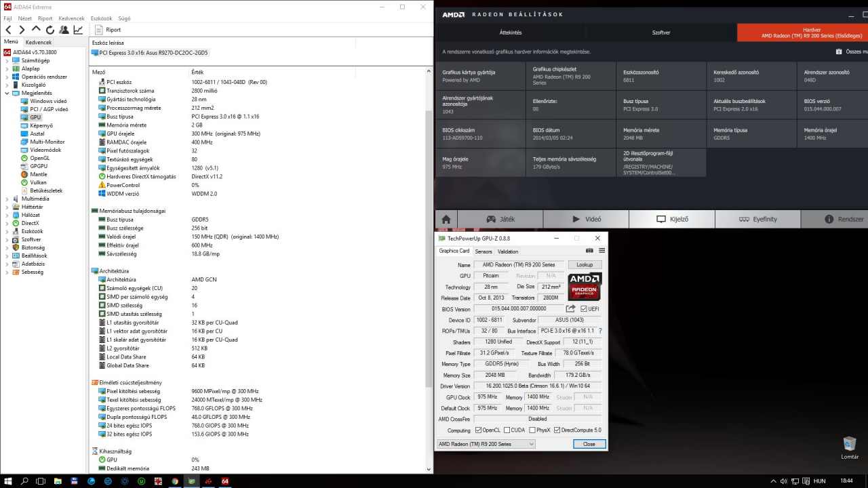The width and height of the screenshot is (868, 488).
Task: Toggle the OpenCL checkbox
Action: (x=478, y=430)
